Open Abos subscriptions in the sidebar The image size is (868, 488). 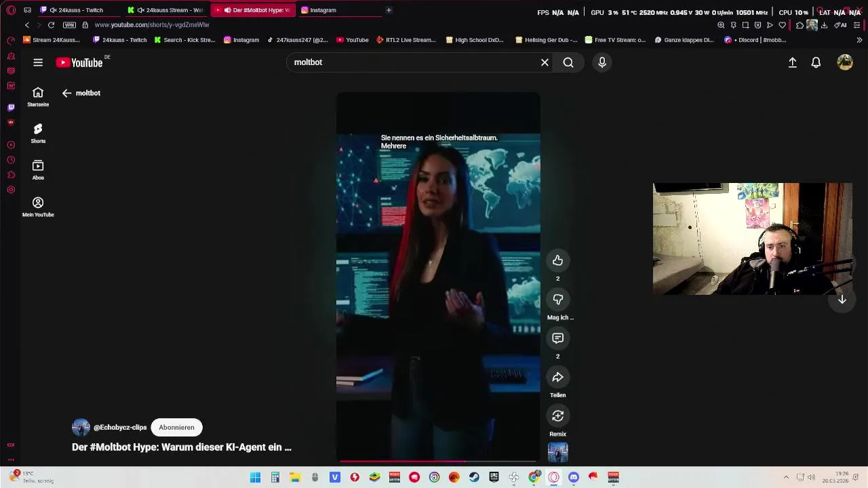[x=38, y=170]
